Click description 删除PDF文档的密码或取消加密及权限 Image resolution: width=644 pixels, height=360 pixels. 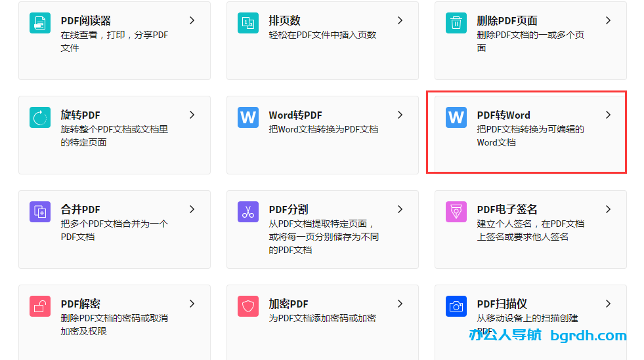[115, 325]
